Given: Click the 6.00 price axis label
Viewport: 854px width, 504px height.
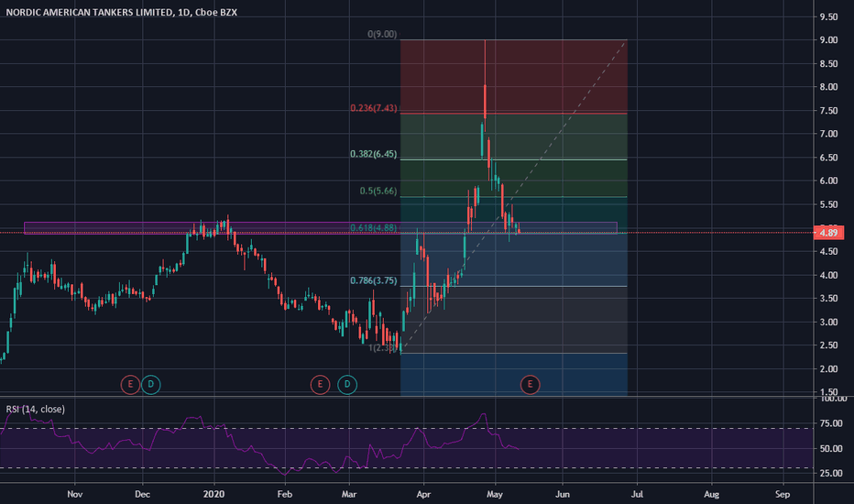Looking at the screenshot, I should pyautogui.click(x=828, y=181).
